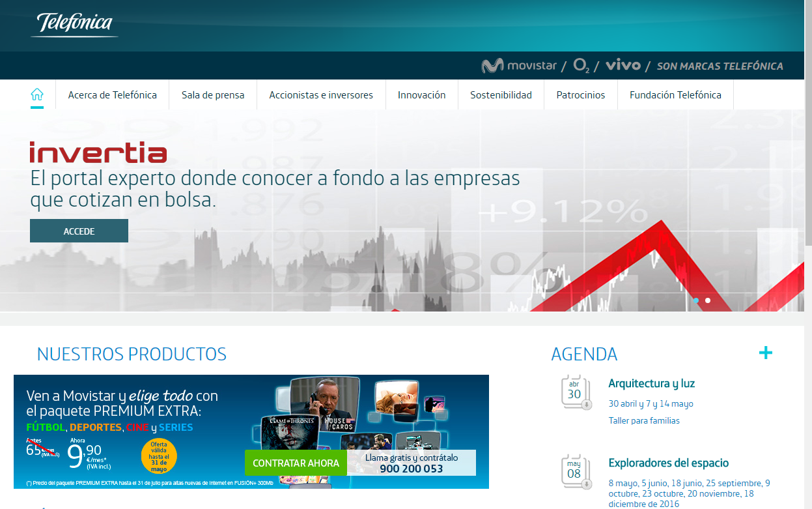Click SON MARCAS TELEFÓNICA text
The image size is (812, 509).
[x=720, y=66]
